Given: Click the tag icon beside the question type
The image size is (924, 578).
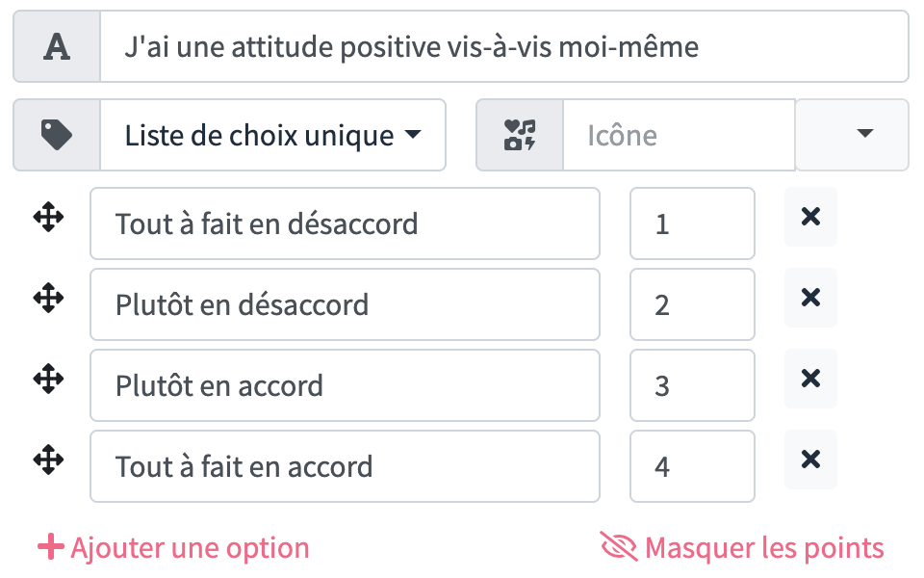Looking at the screenshot, I should click(x=57, y=135).
